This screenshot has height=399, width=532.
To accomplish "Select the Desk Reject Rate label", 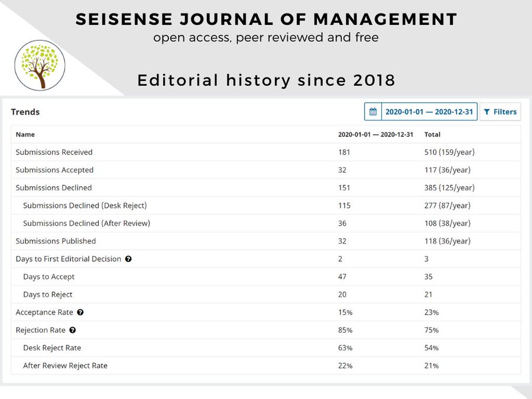I will tap(52, 348).
